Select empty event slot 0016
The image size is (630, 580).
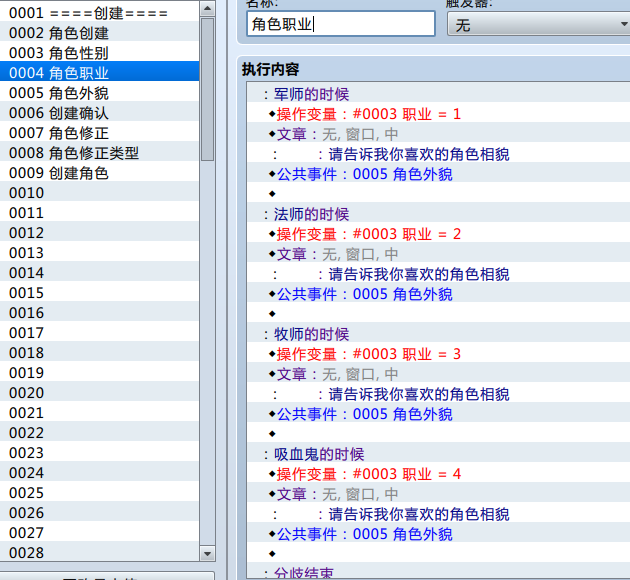tap(99, 313)
